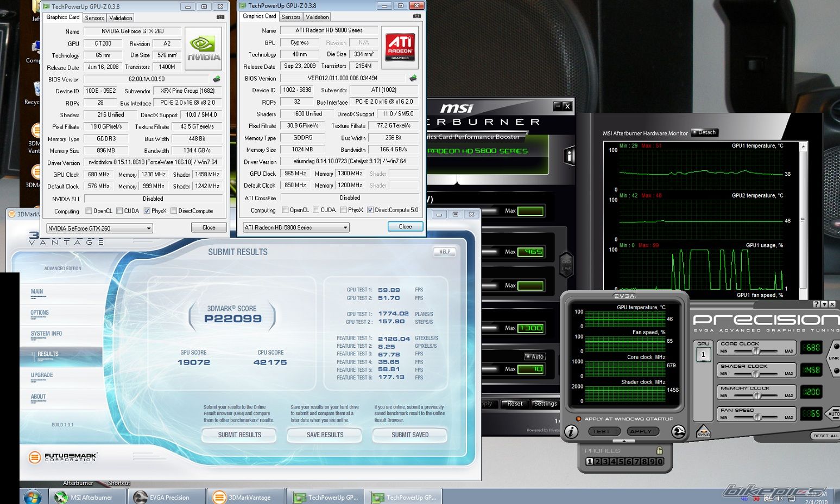Toggle CUDA checkbox in the ATI GPU-Z window

click(316, 210)
